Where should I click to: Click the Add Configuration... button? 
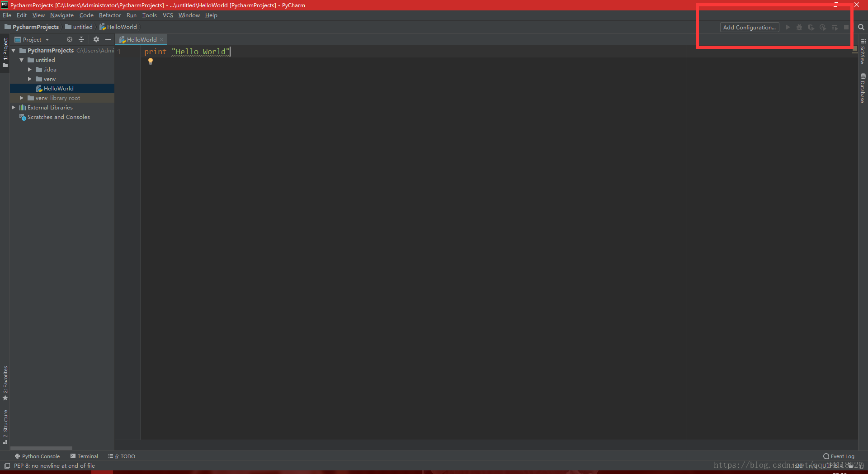tap(750, 27)
